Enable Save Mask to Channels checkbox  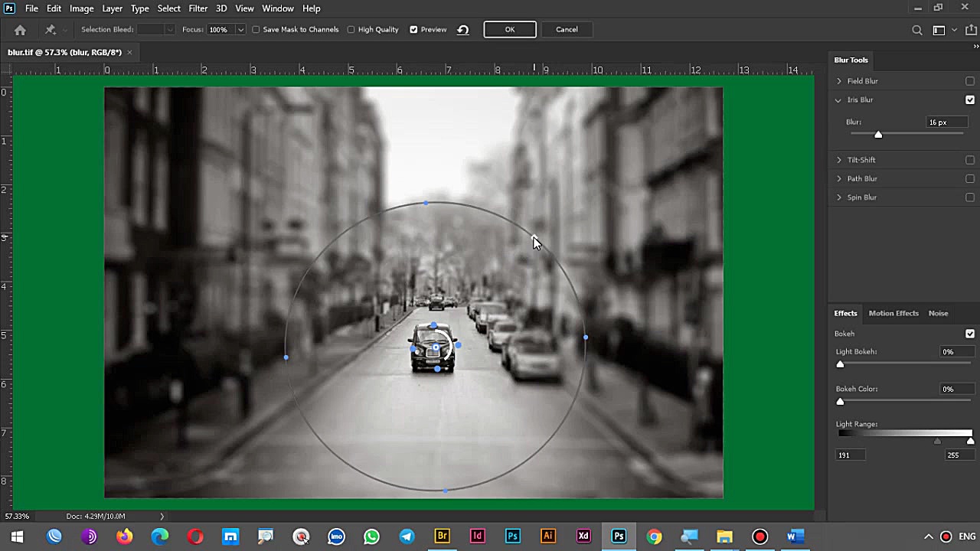pyautogui.click(x=256, y=30)
